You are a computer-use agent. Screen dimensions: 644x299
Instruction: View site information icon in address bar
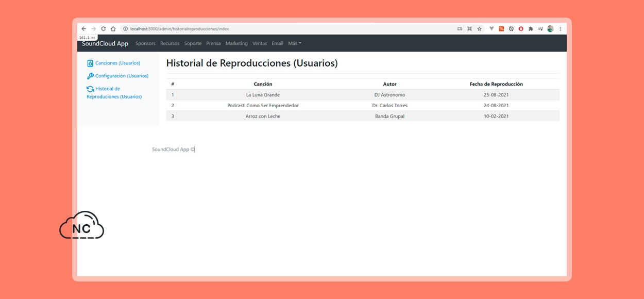(x=125, y=29)
